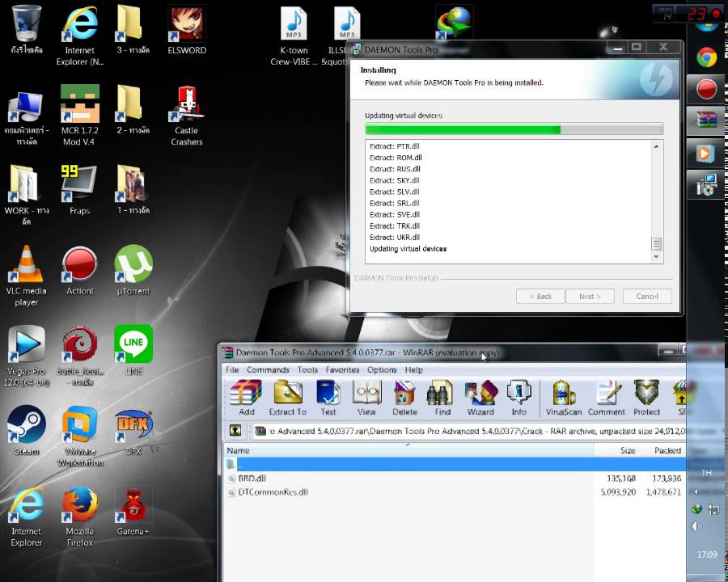Click the Test icon in WinRAR
728x582 pixels.
pyautogui.click(x=328, y=398)
